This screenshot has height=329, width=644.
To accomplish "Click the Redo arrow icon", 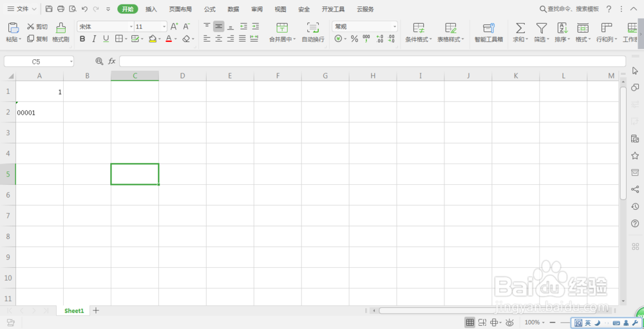I will (96, 8).
